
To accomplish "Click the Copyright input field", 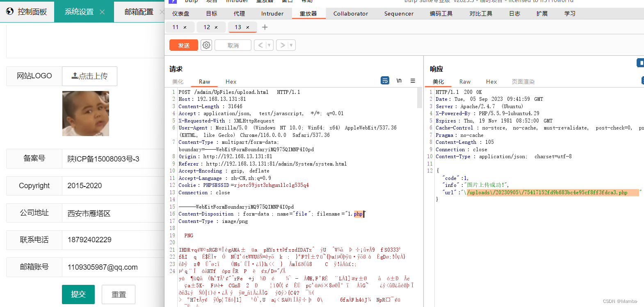I will [113, 186].
